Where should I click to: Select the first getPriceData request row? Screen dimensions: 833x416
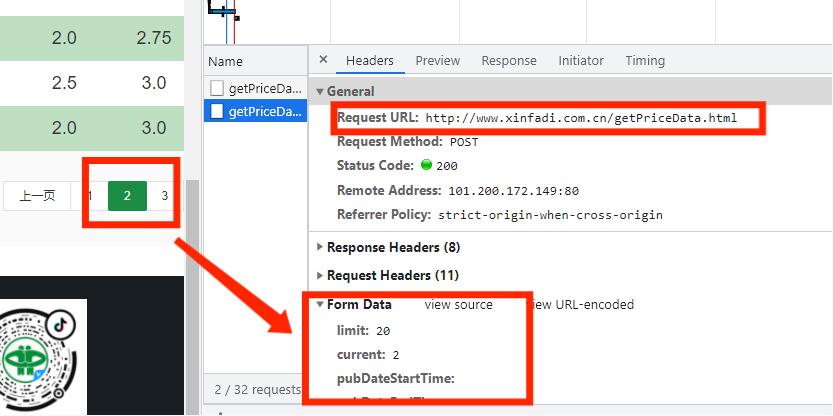[256, 88]
